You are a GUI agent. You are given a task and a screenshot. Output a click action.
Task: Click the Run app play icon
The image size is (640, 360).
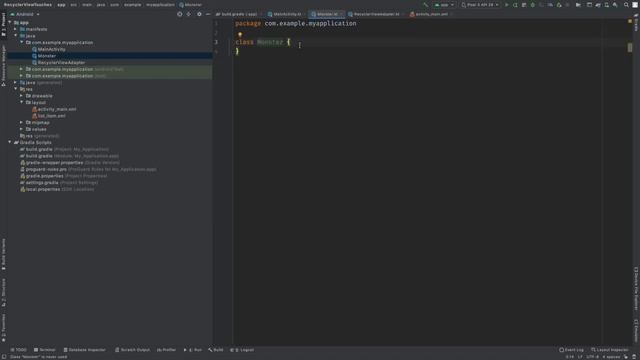(507, 5)
